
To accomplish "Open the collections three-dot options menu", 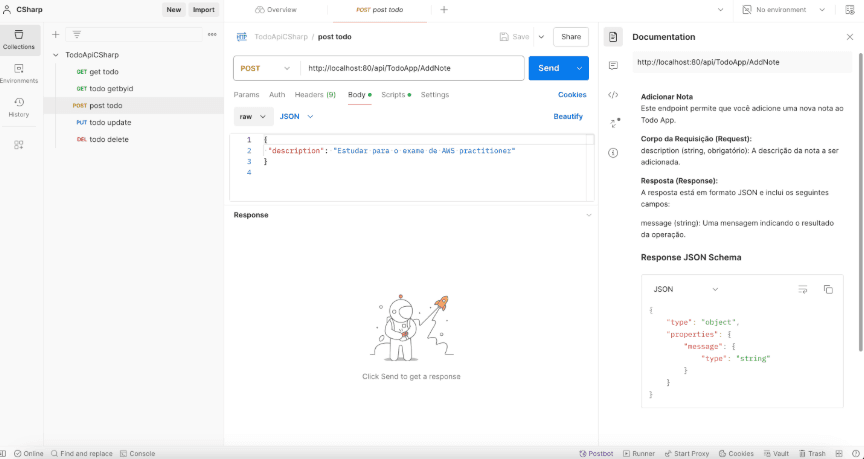I will click(212, 35).
